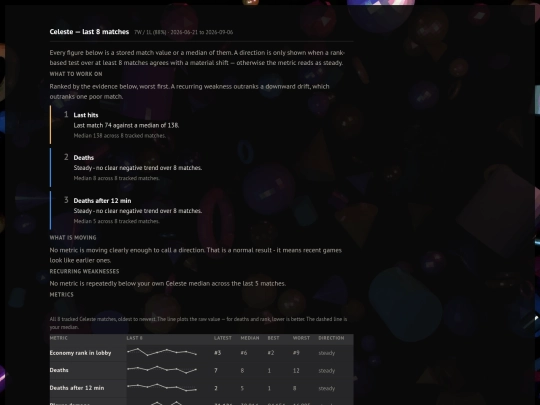Viewport: 540px width, 405px height.
Task: Click the Deaths after 12 min sparkline chart
Action: pyautogui.click(x=162, y=387)
